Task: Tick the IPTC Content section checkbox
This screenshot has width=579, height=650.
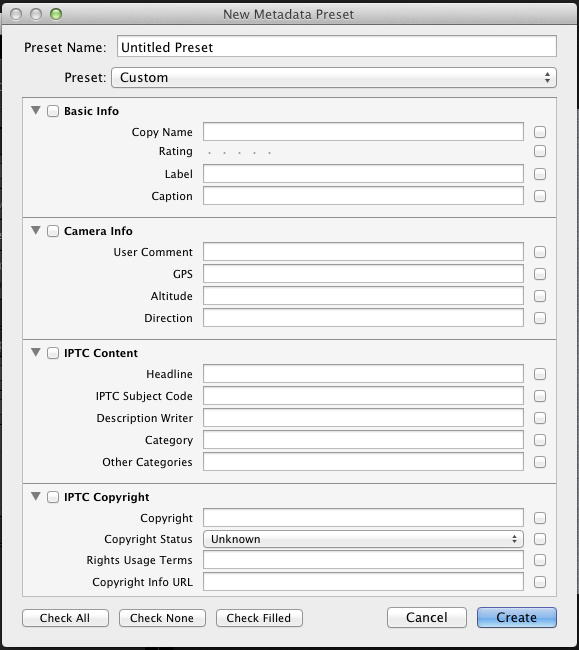Action: [53, 353]
